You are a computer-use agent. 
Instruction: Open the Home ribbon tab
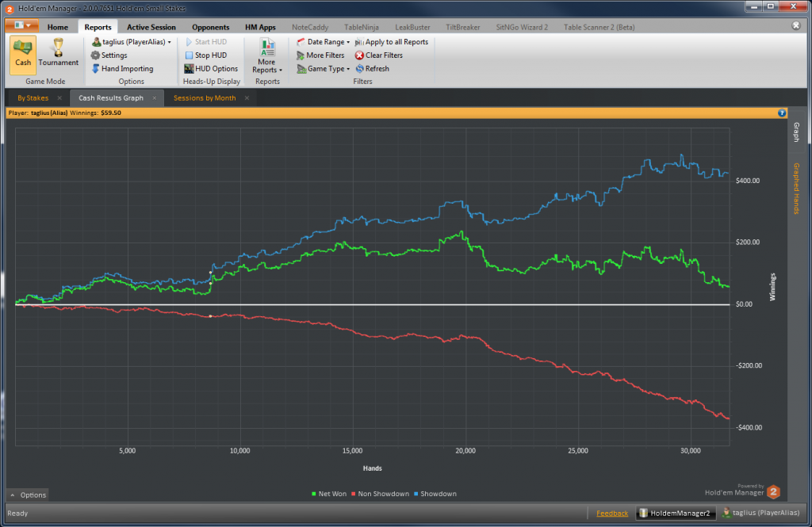[x=57, y=27]
